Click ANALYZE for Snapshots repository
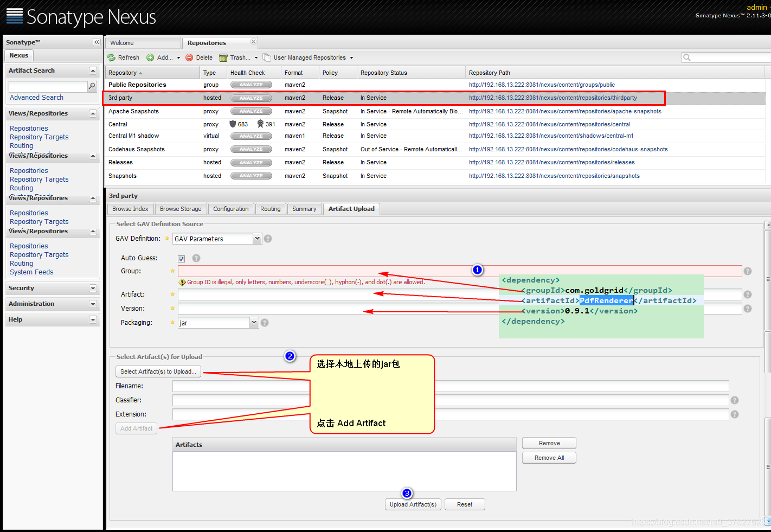The width and height of the screenshot is (771, 532). (x=251, y=176)
